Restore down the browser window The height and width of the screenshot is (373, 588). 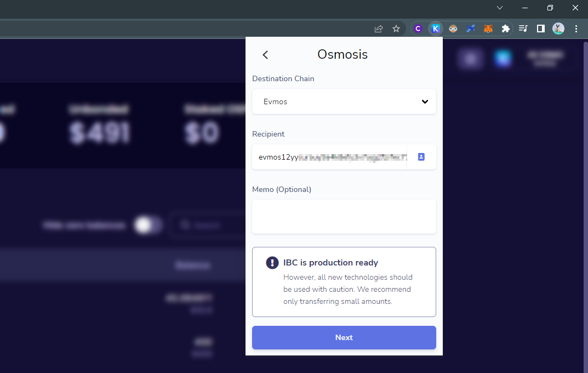click(x=550, y=8)
